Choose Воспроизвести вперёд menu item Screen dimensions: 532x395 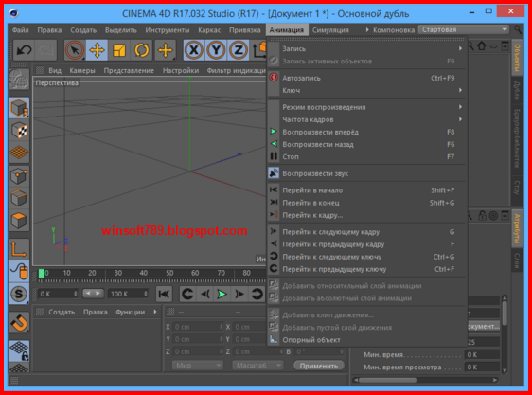(367, 132)
